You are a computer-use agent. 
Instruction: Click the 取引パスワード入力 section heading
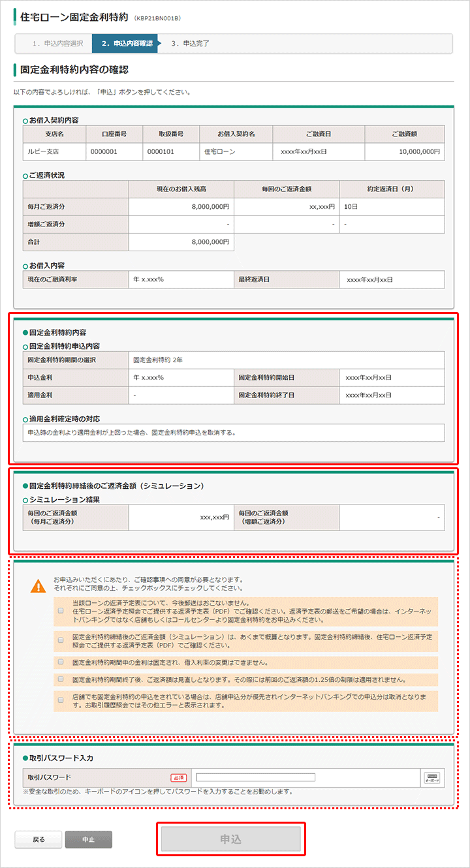61,758
